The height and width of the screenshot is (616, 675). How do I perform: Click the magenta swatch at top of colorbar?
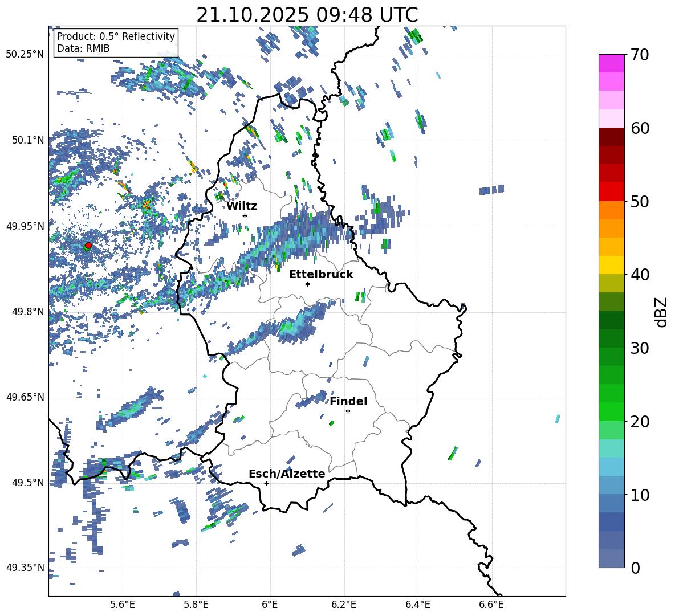(612, 64)
